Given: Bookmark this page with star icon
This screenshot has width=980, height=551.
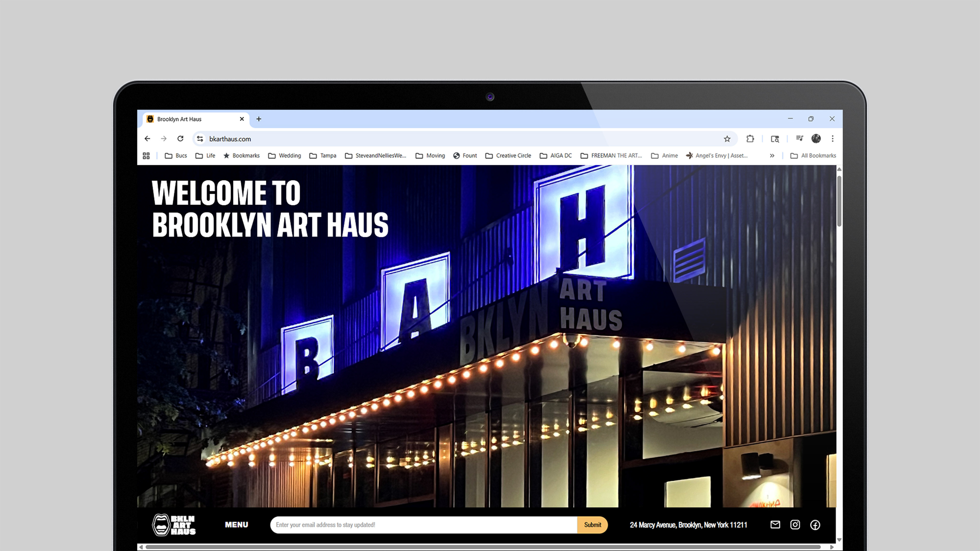Looking at the screenshot, I should tap(727, 139).
